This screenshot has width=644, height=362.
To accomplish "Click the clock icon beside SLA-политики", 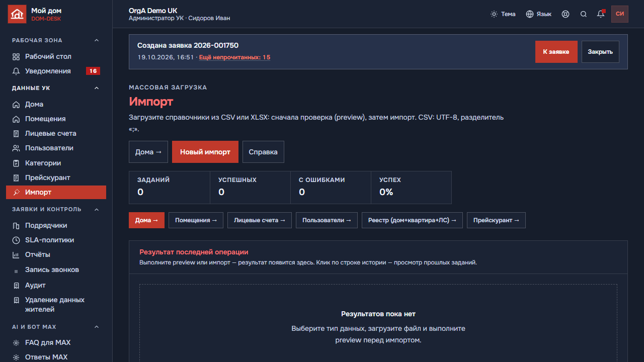I will [x=16, y=240].
